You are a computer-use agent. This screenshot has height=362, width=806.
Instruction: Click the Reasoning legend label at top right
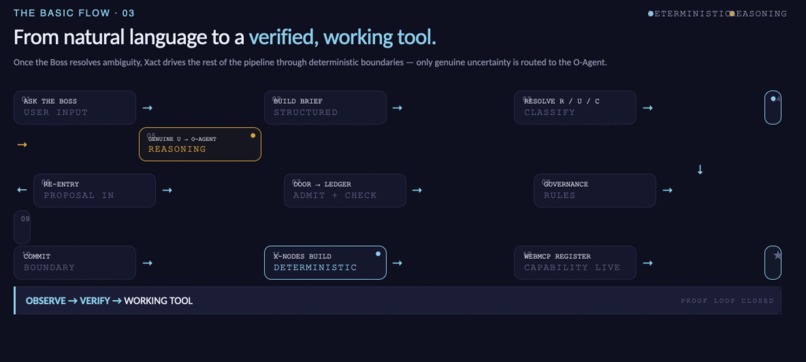point(761,14)
